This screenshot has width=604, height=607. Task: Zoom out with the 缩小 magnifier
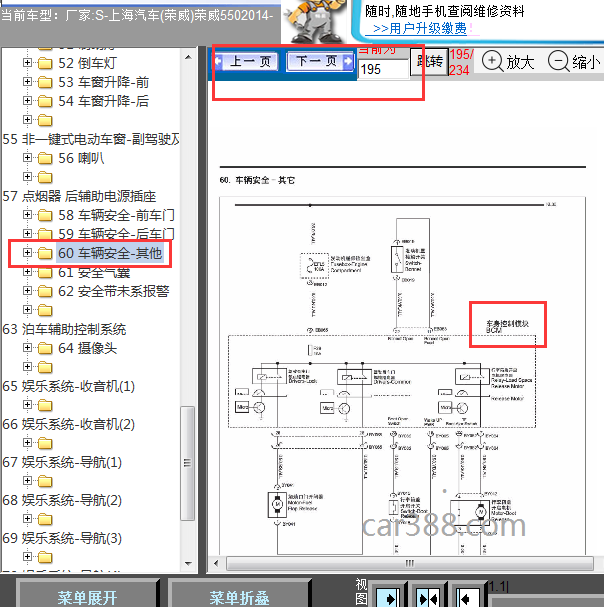point(575,62)
